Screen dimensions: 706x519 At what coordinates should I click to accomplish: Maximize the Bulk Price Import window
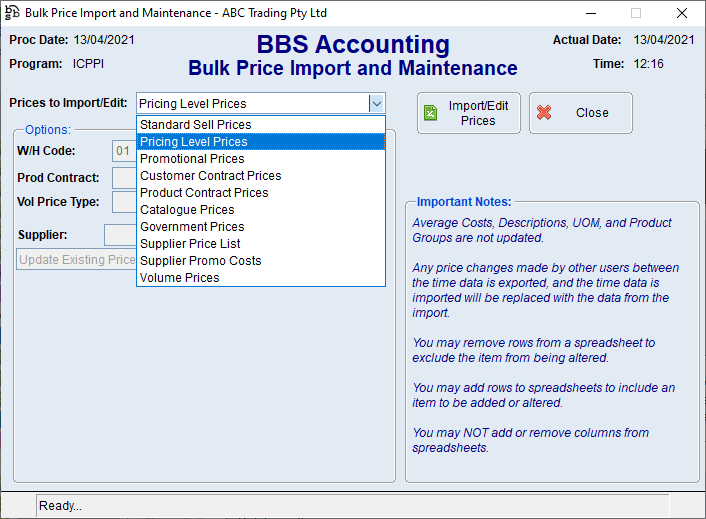coord(635,13)
